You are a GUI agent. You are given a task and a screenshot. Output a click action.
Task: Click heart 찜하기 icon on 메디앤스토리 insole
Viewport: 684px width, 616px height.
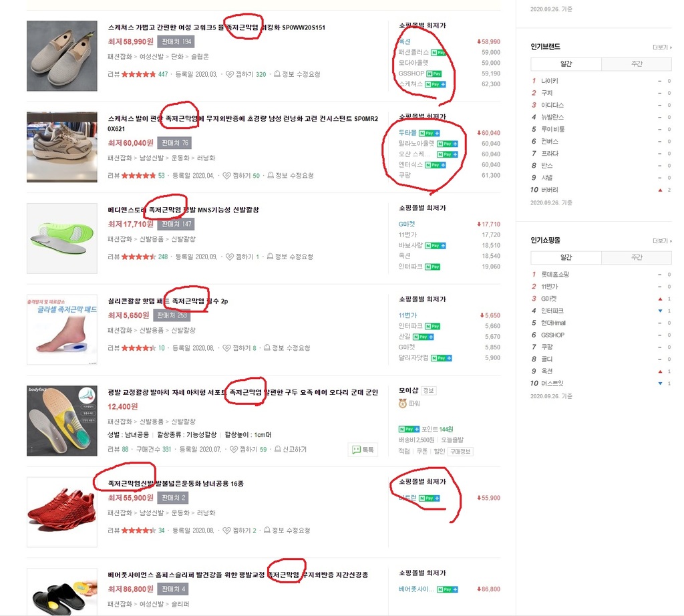coord(230,257)
